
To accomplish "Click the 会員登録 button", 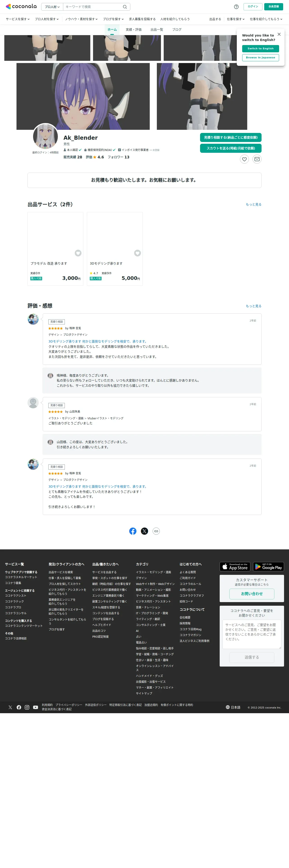I will (x=273, y=7).
